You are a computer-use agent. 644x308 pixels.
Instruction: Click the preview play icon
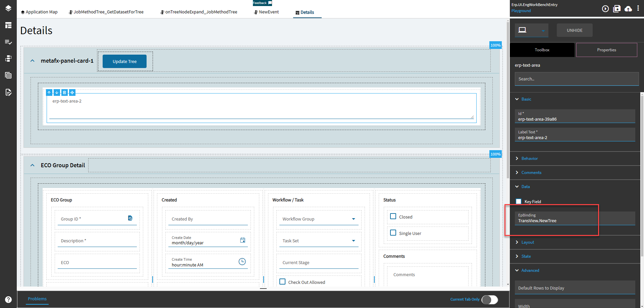tap(605, 9)
